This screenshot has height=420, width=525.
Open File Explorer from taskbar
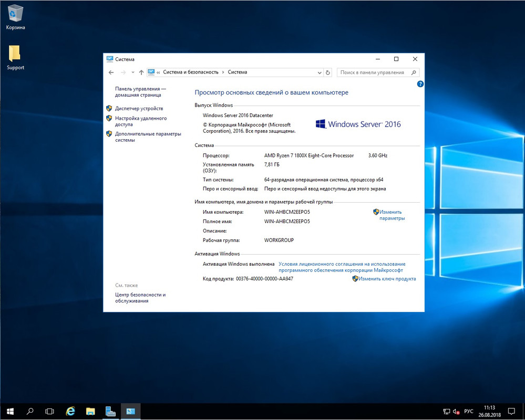(90, 411)
